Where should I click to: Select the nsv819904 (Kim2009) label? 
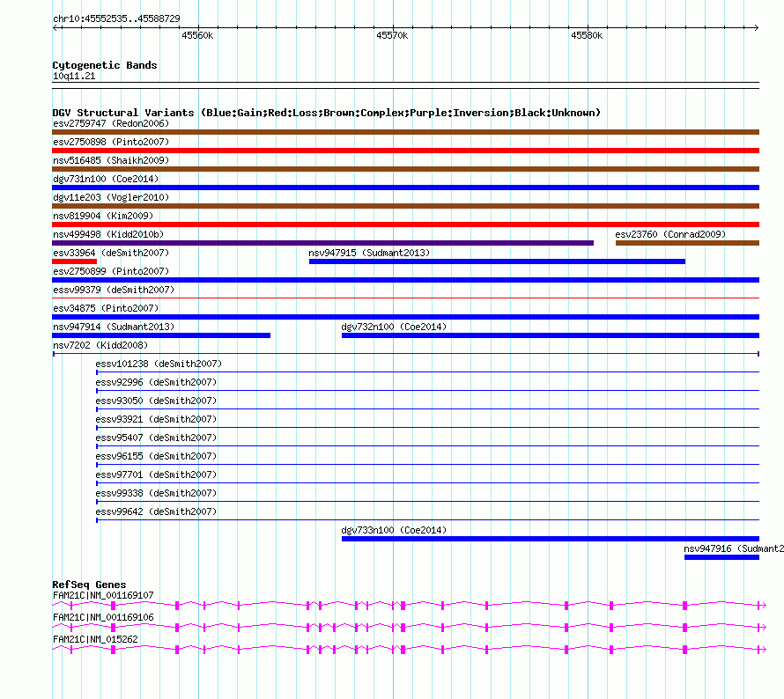[103, 216]
